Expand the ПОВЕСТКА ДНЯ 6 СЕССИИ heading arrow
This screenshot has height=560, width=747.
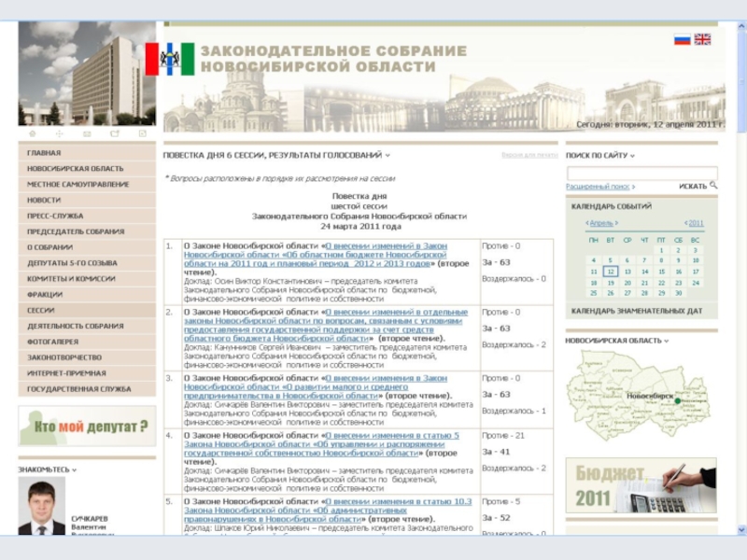click(x=388, y=155)
